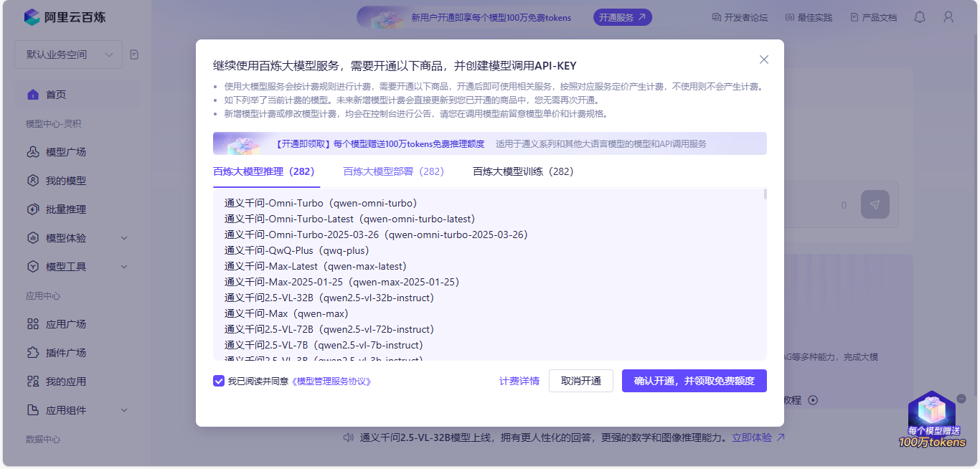The width and height of the screenshot is (980, 469).
Task: Open the notification bell icon
Action: pos(919,17)
